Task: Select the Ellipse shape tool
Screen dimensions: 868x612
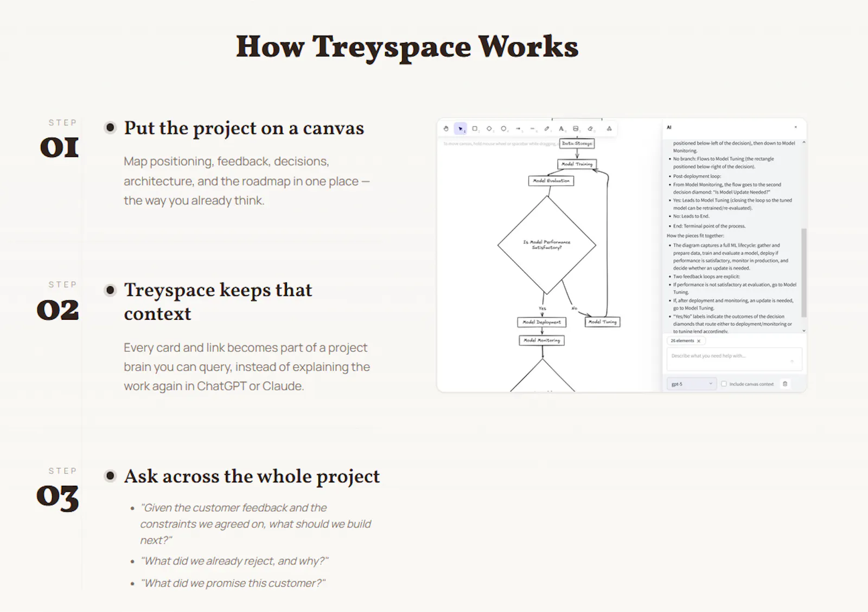Action: 504,128
